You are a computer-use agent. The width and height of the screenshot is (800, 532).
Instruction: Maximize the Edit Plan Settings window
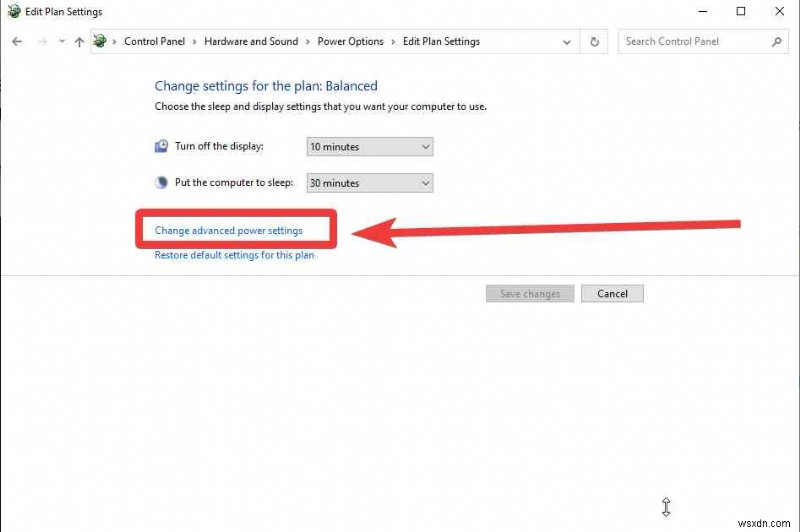741,11
